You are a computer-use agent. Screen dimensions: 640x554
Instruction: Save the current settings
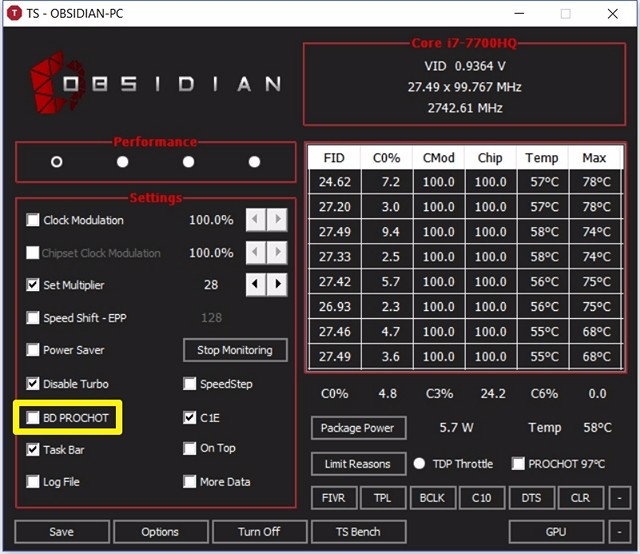(62, 532)
